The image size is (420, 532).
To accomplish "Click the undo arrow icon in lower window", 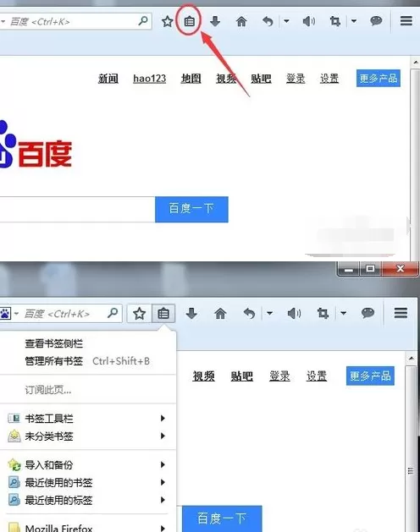I will 249,314.
